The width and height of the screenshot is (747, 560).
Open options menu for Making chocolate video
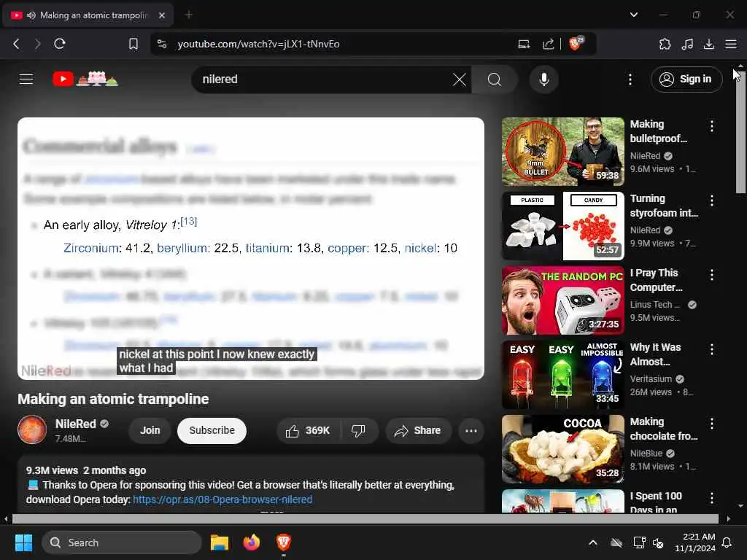coord(712,424)
